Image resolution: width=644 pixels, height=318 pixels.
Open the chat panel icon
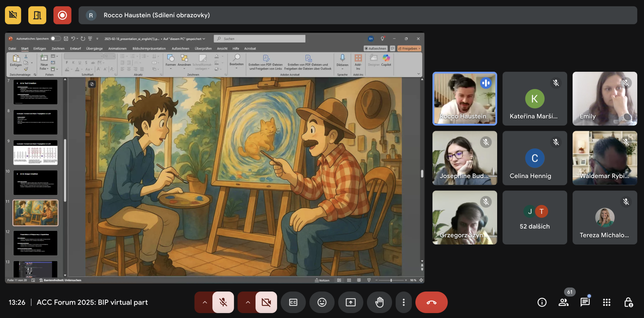click(x=585, y=302)
